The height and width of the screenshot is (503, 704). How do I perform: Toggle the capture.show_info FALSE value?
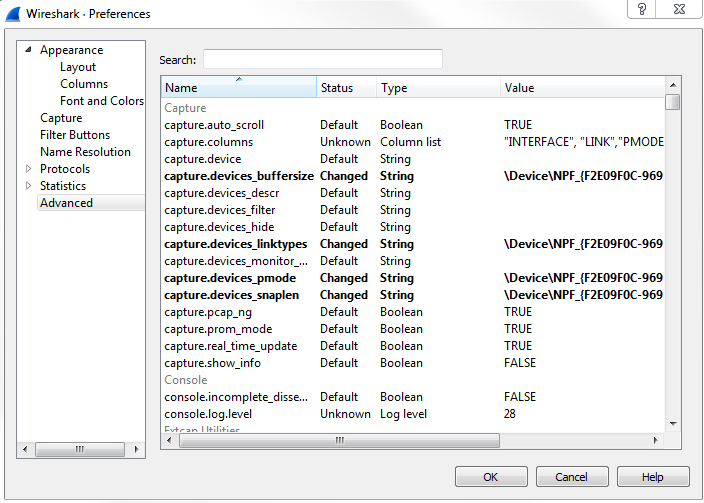coord(520,363)
